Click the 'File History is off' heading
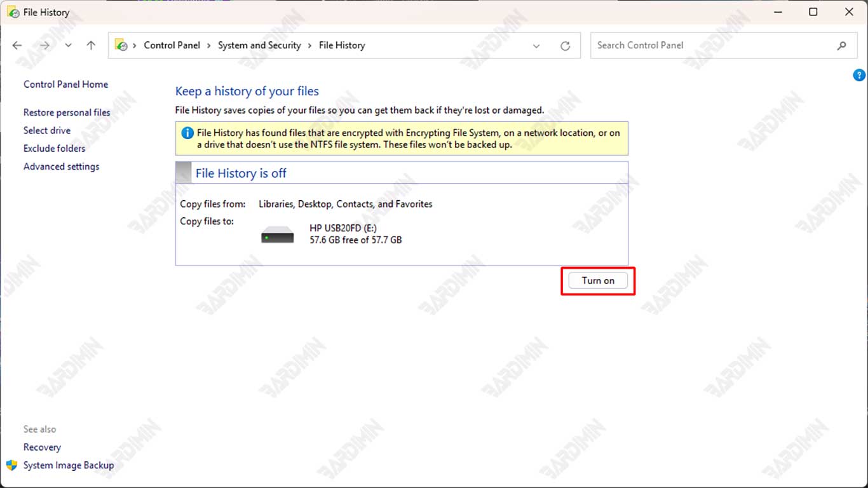 coord(241,173)
